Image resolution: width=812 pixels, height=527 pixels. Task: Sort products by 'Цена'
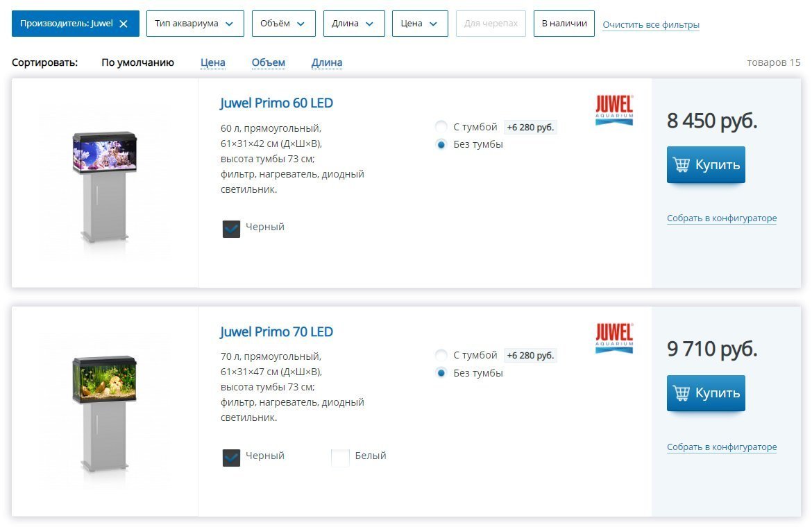(212, 62)
